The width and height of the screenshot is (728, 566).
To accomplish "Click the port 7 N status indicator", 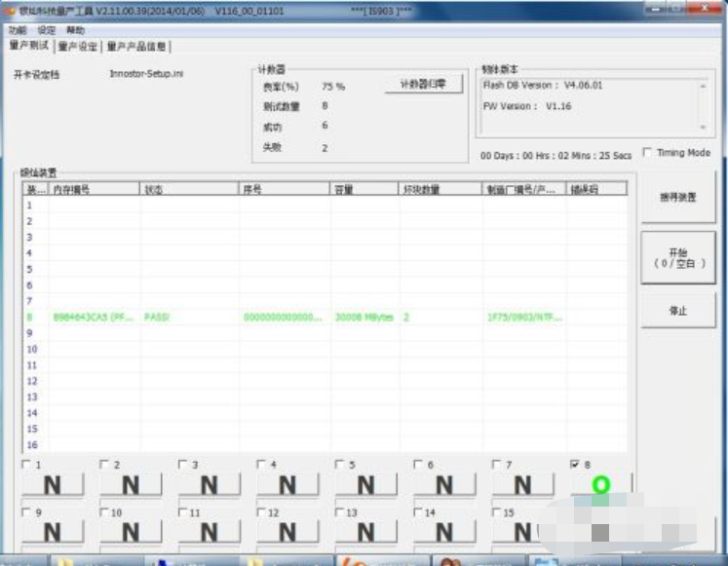I will [x=522, y=485].
